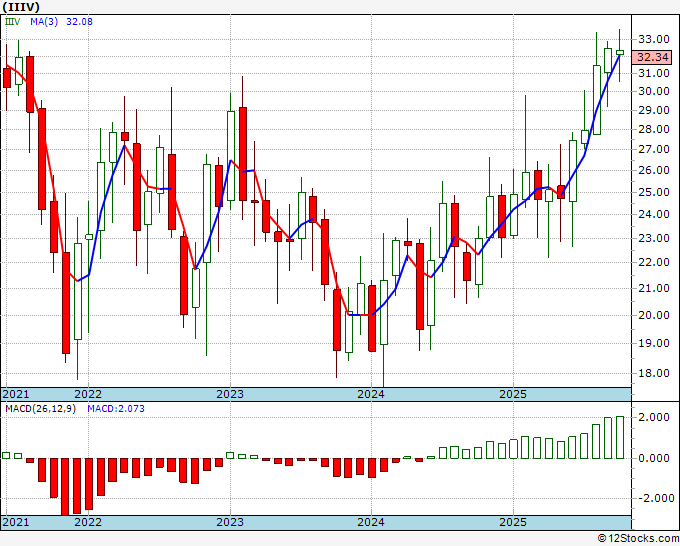This screenshot has width=680, height=546.
Task: Click the MACD:2.073 value label
Action: pyautogui.click(x=116, y=409)
